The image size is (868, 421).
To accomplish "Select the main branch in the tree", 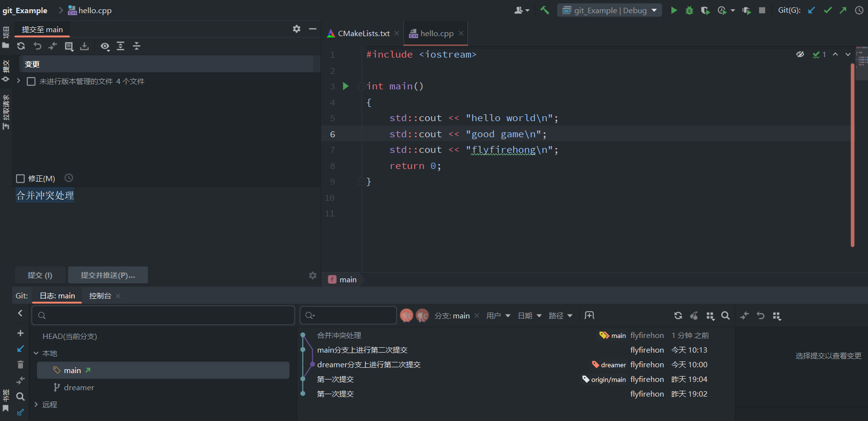I will tap(163, 370).
